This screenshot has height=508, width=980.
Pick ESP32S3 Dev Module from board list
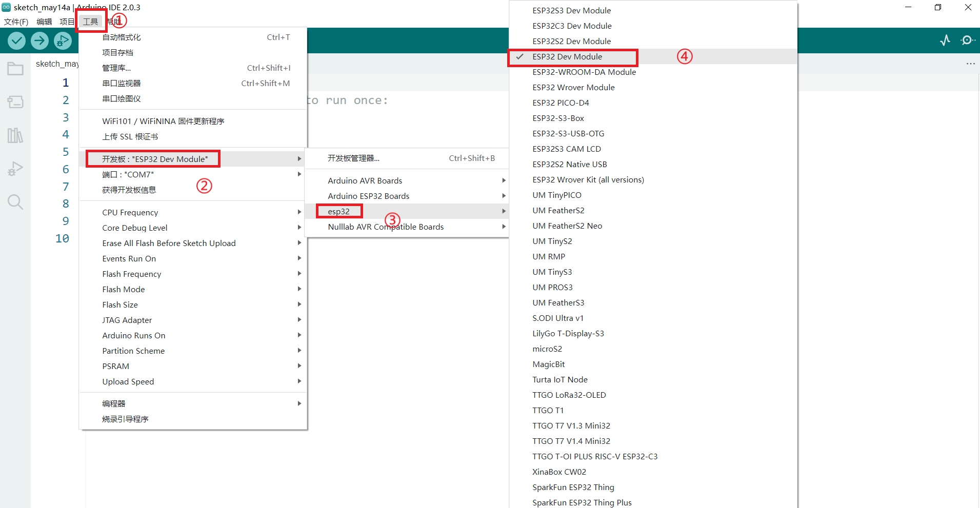571,11
